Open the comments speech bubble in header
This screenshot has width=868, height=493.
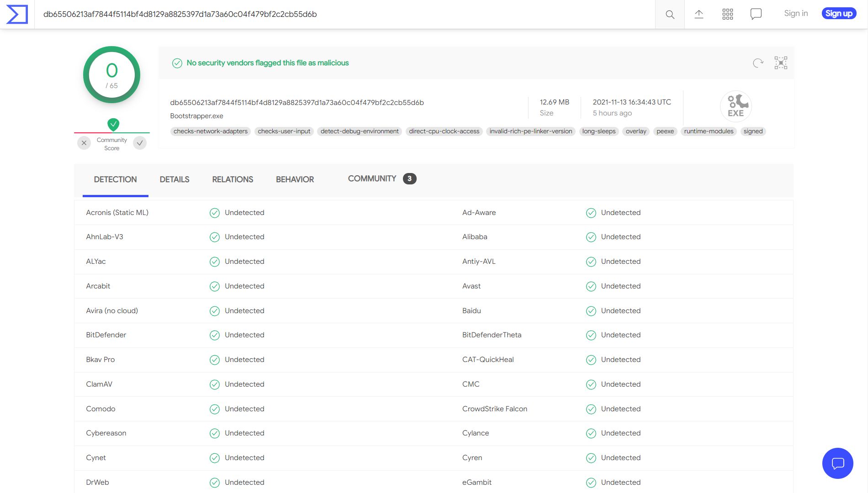coord(756,14)
